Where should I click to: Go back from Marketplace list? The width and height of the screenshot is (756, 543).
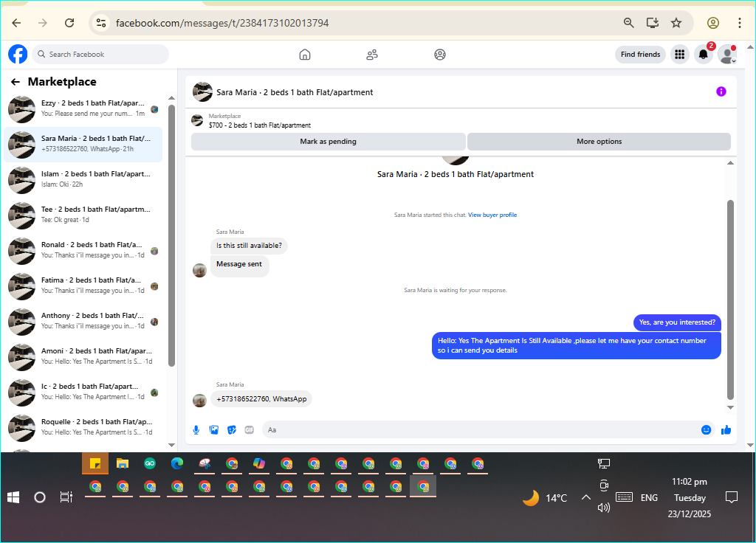click(16, 82)
